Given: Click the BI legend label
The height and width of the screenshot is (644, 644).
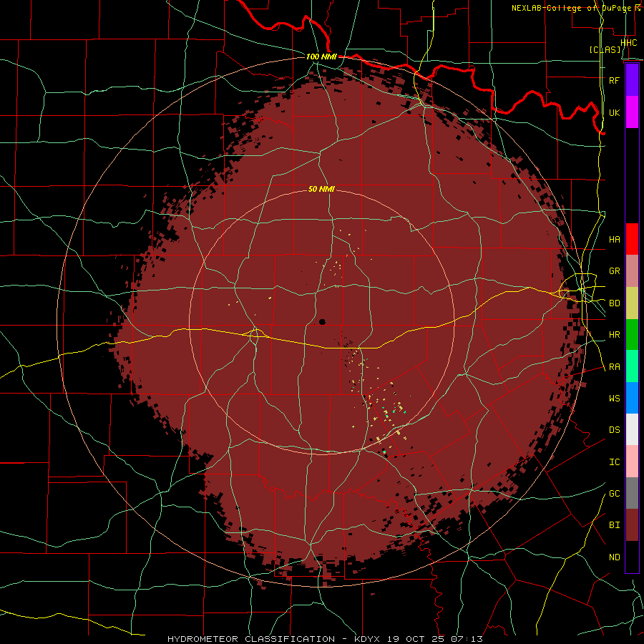Looking at the screenshot, I should click(614, 525).
